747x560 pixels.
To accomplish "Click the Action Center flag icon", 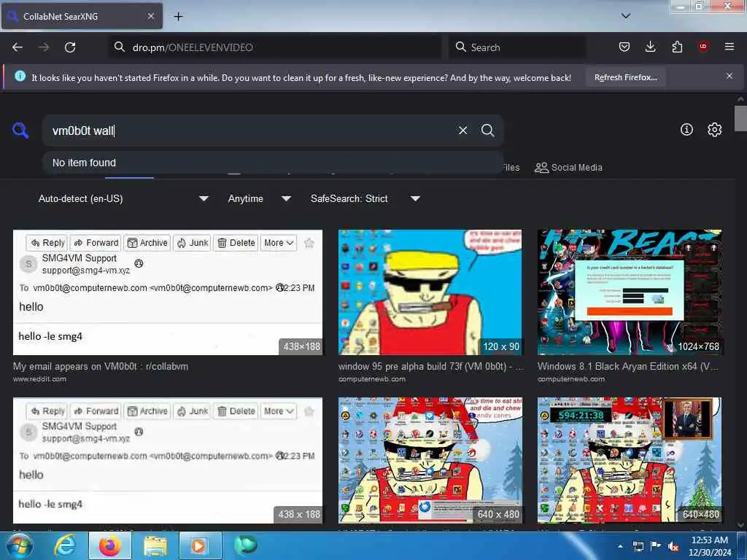I will pyautogui.click(x=656, y=546).
